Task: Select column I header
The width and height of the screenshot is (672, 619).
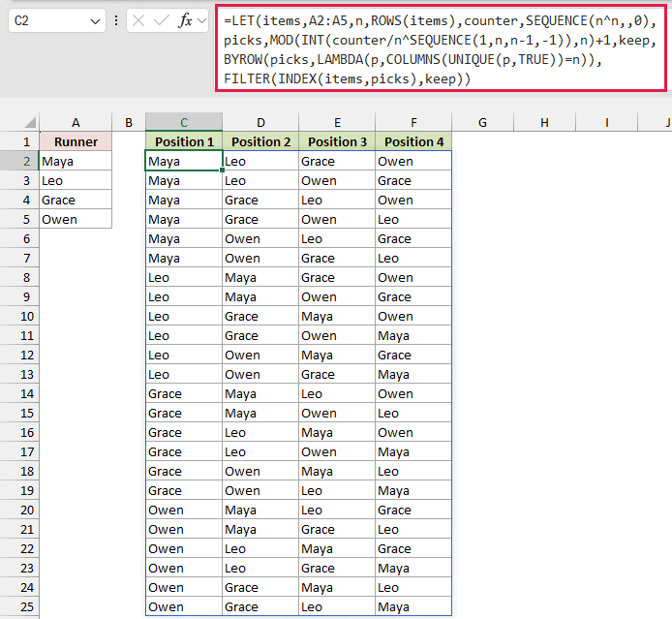Action: (x=607, y=123)
